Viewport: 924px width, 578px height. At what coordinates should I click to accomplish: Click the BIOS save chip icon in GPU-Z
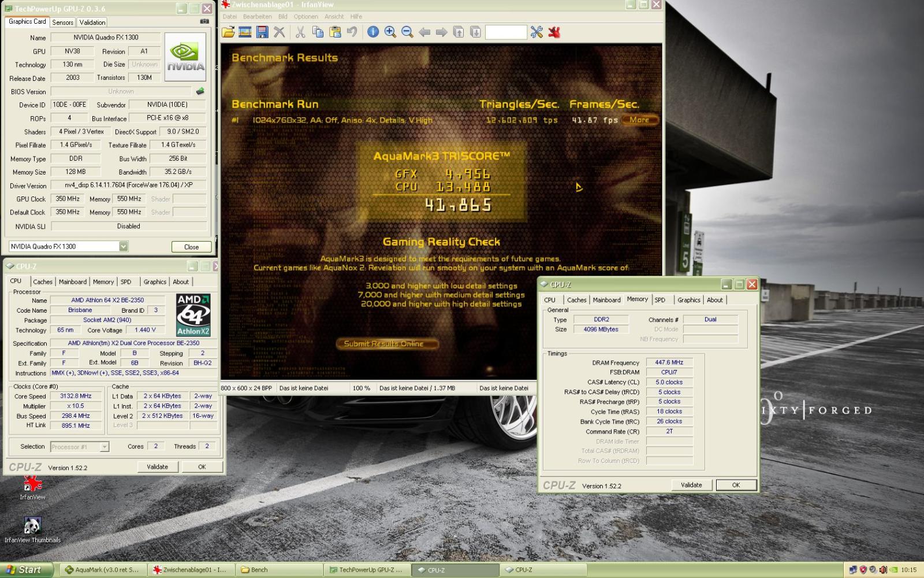coord(200,91)
